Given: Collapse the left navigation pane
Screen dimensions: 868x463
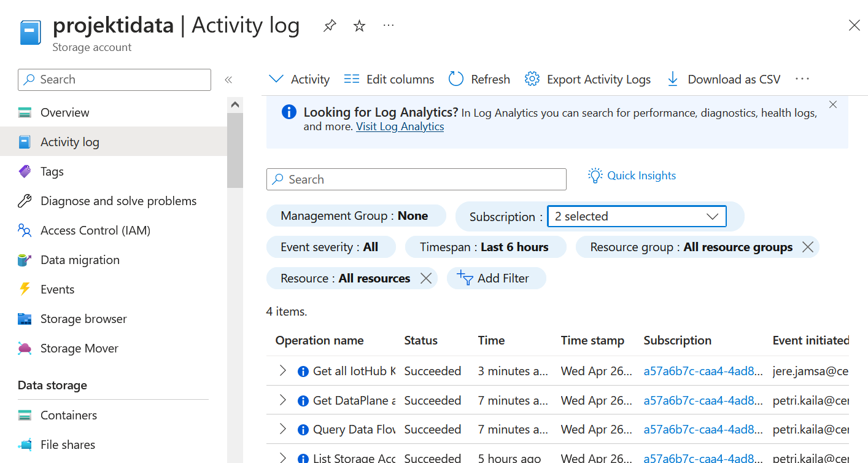Looking at the screenshot, I should tap(228, 79).
